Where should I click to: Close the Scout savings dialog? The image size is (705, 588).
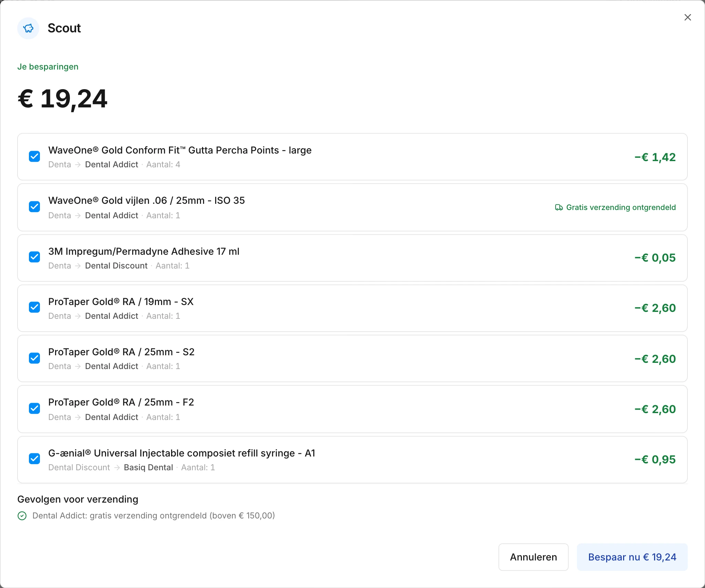coord(687,17)
